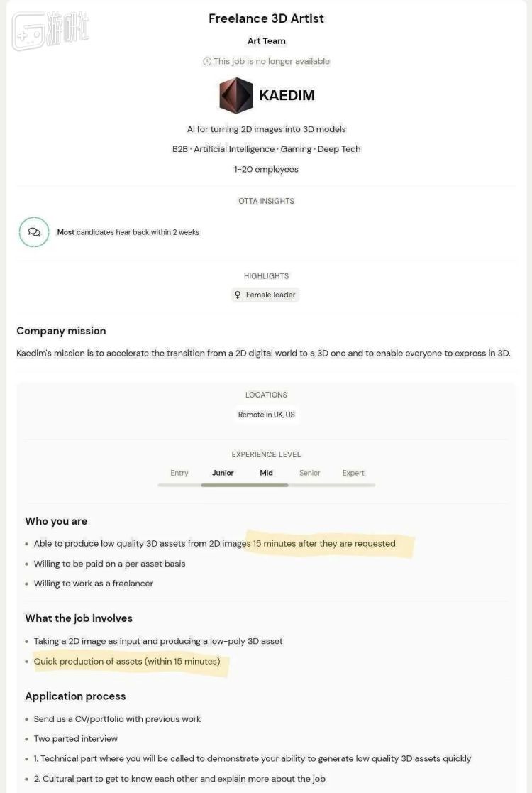Click the Kaedim cube logo icon
532x793 pixels.
point(236,95)
